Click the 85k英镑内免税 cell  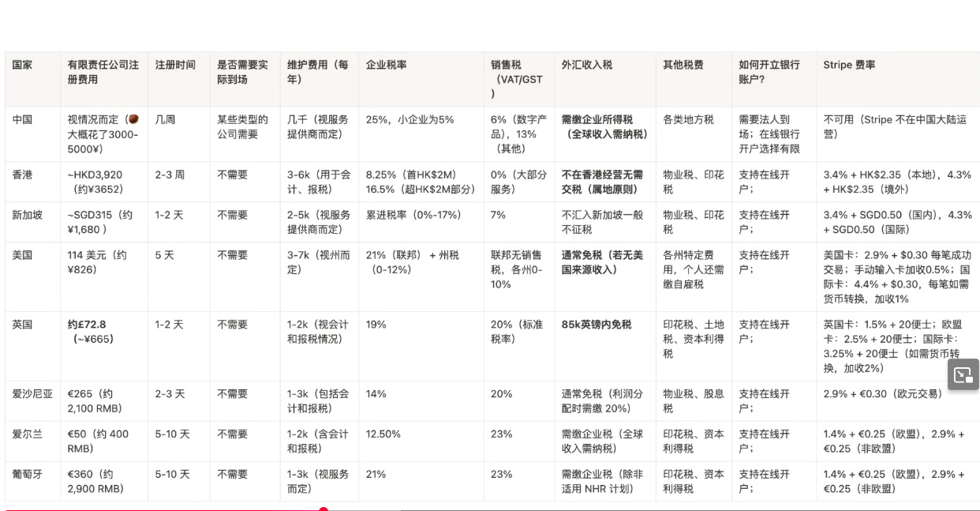(x=597, y=325)
